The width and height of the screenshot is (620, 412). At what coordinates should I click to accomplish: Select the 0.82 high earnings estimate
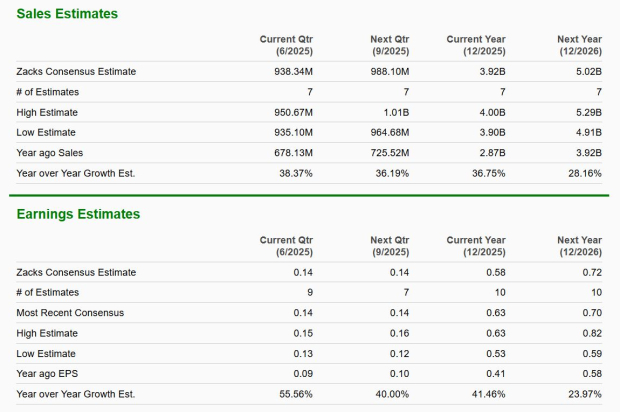tap(591, 333)
